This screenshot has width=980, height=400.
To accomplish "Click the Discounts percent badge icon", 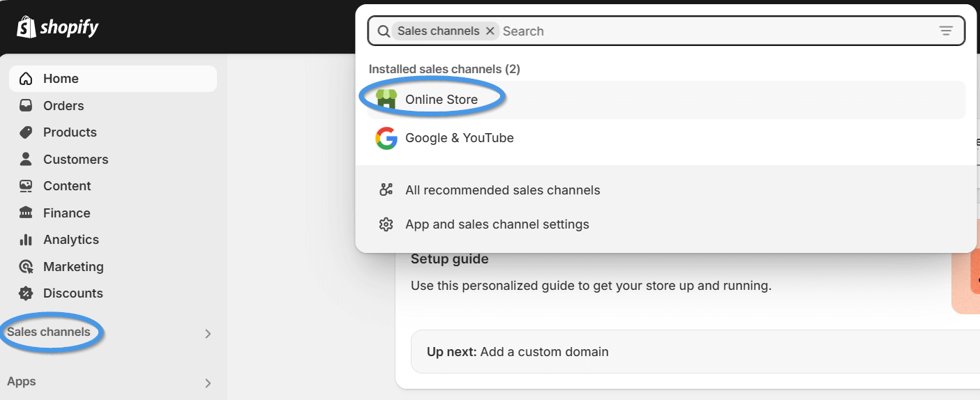I will [x=26, y=293].
